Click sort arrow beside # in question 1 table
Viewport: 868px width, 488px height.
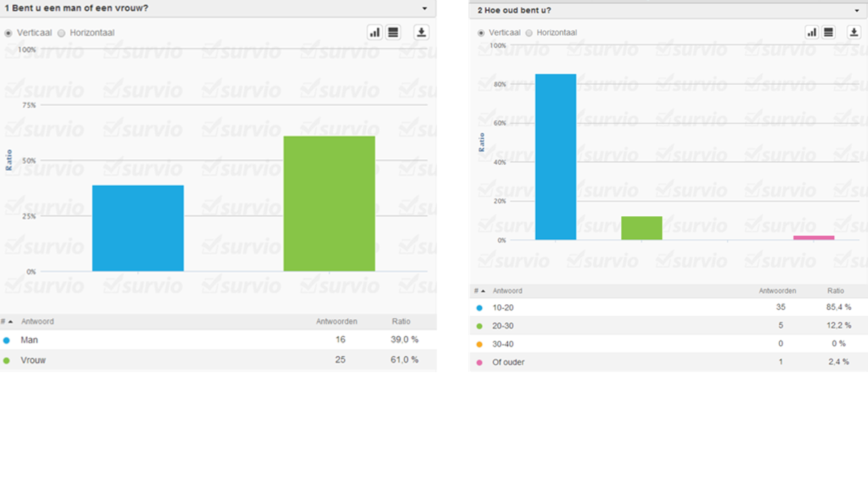coord(10,322)
